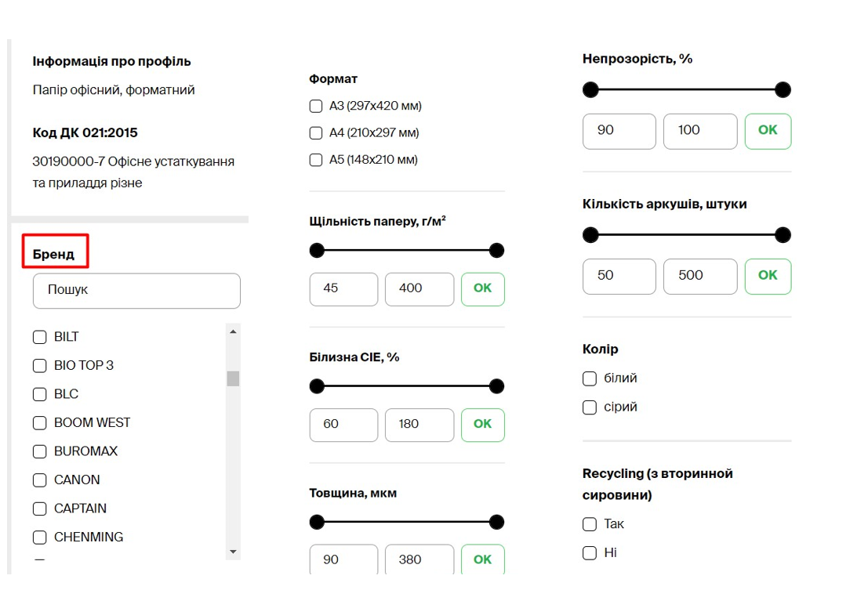This screenshot has height=590, width=868.
Task: Choose Так for Recycling
Action: [x=590, y=524]
